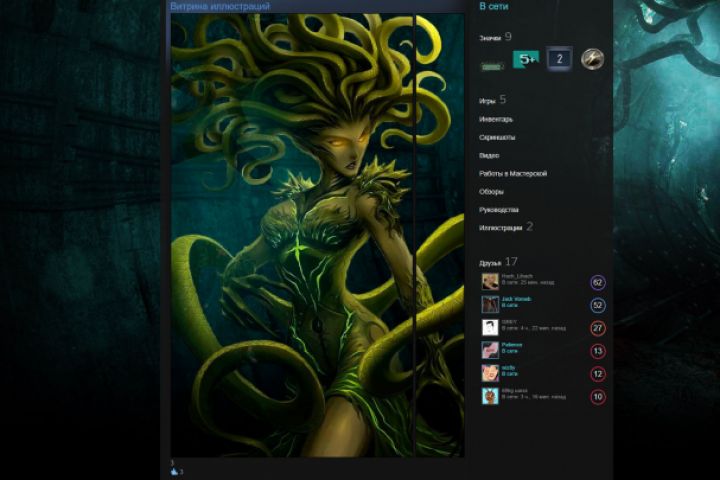Viewport: 720px width, 480px height.
Task: Open the avatar of the level 12 friend
Action: [490, 373]
